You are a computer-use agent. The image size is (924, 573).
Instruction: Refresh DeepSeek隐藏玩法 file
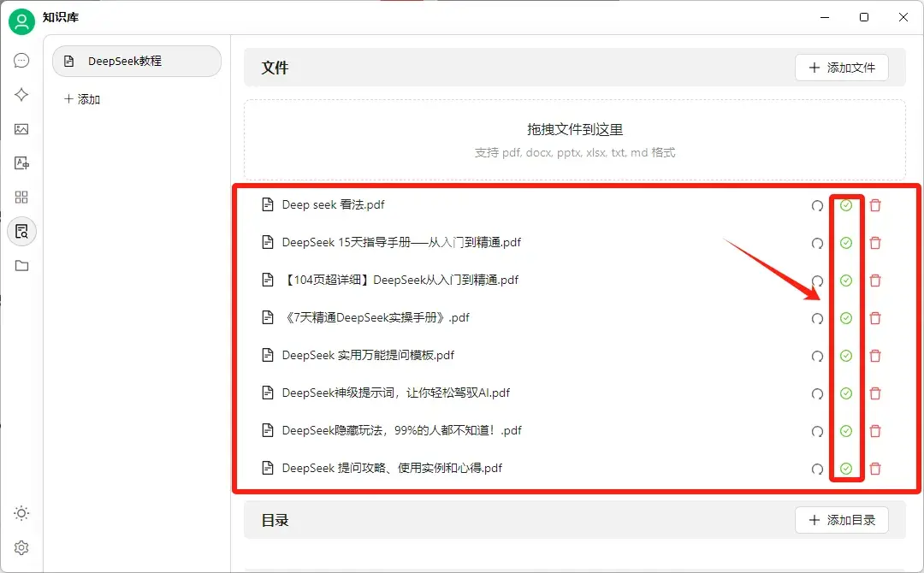817,432
